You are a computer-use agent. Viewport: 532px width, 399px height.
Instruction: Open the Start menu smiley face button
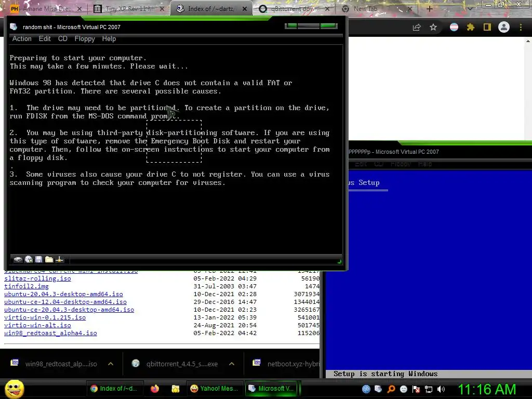pos(14,389)
